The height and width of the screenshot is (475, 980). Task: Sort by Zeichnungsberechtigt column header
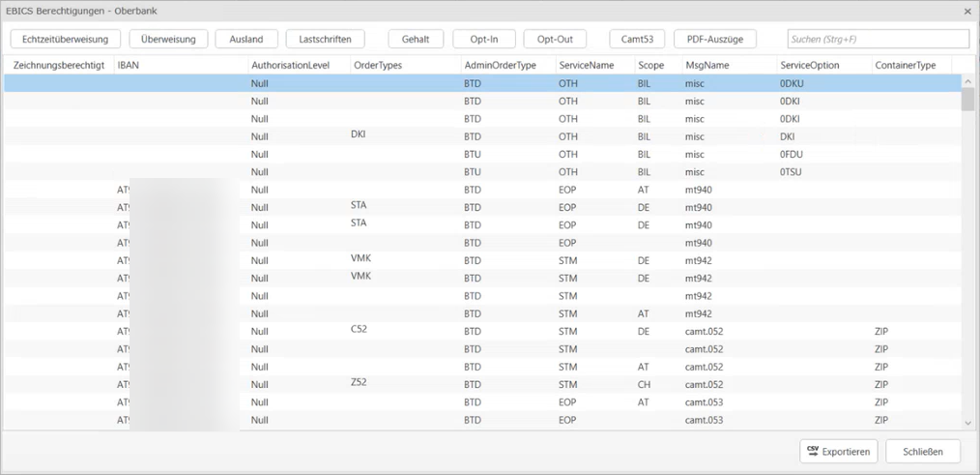[59, 65]
